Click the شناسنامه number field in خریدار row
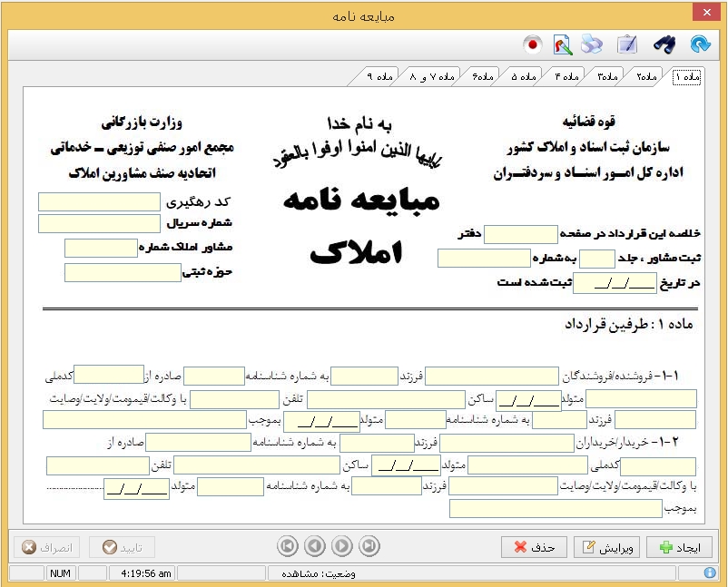The height and width of the screenshot is (587, 728). (x=198, y=442)
